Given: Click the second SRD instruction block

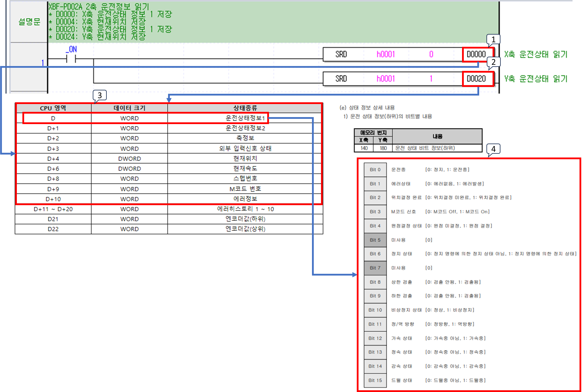Looking at the screenshot, I should (341, 78).
